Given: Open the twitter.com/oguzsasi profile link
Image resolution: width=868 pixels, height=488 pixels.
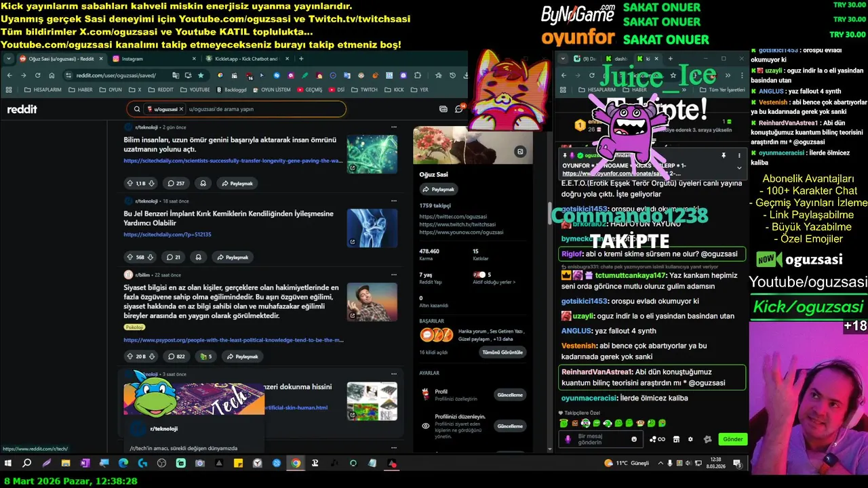Looking at the screenshot, I should (x=453, y=217).
